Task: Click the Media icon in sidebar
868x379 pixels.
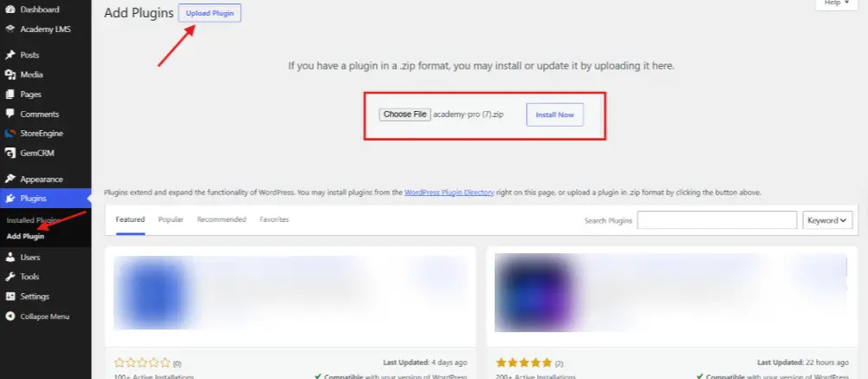Action: coord(10,75)
